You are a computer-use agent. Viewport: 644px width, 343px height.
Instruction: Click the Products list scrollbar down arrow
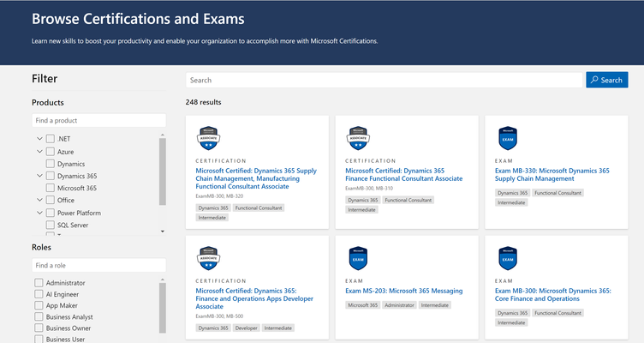(163, 232)
